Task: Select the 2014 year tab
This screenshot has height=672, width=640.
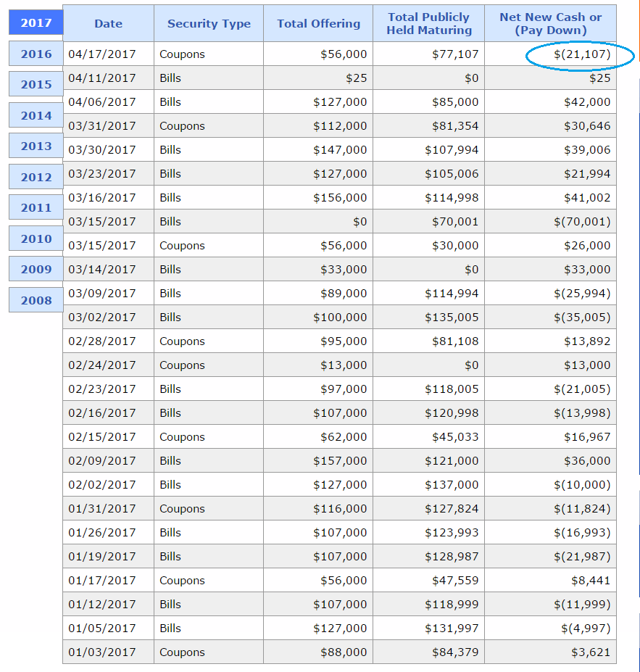Action: coord(36,115)
